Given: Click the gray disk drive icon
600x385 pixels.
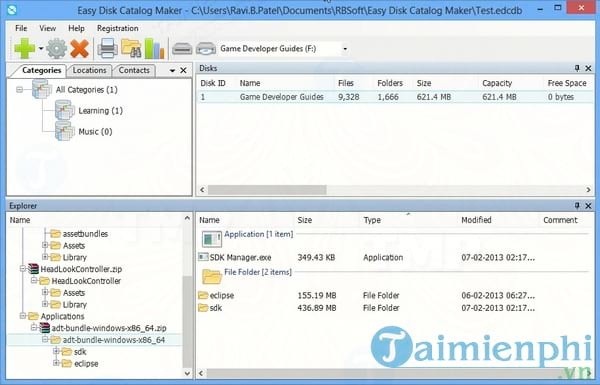Looking at the screenshot, I should pos(182,49).
